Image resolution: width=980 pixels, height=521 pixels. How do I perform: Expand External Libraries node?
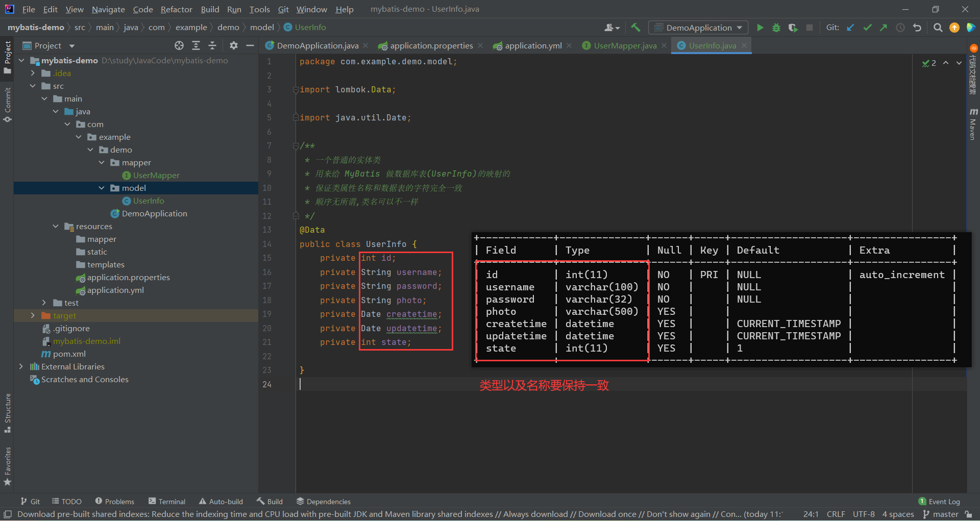point(21,367)
